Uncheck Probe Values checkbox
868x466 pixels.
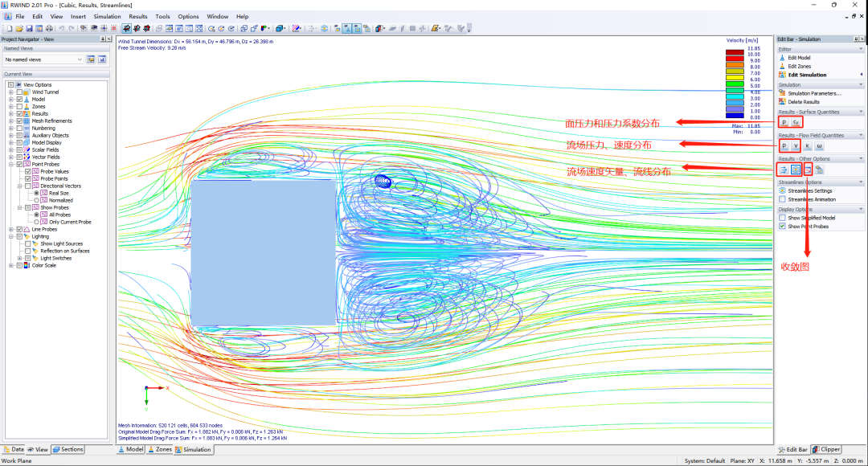pyautogui.click(x=27, y=172)
